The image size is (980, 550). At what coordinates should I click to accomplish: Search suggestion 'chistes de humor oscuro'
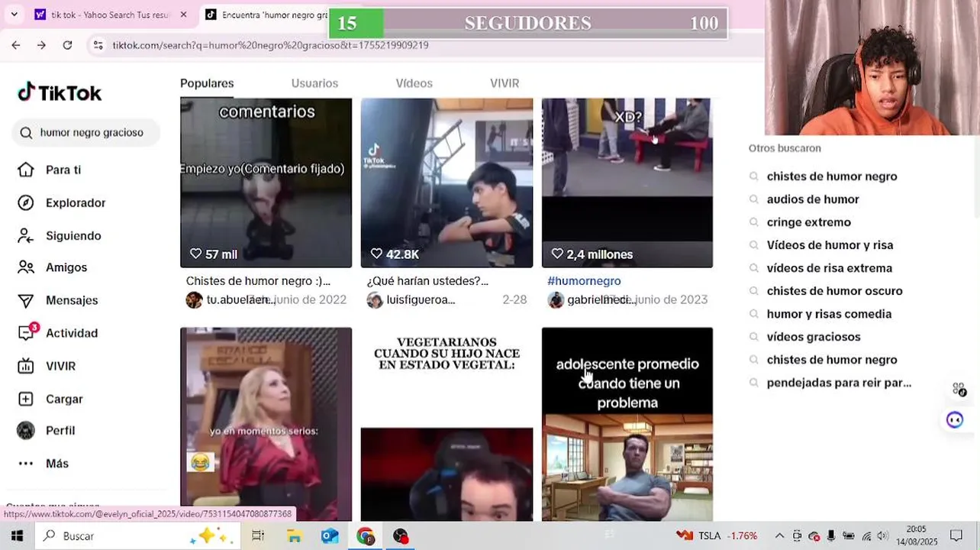834,291
